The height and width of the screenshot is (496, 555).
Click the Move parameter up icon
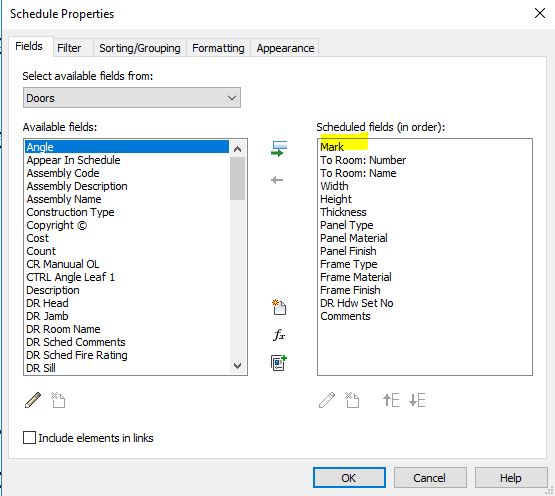[391, 400]
